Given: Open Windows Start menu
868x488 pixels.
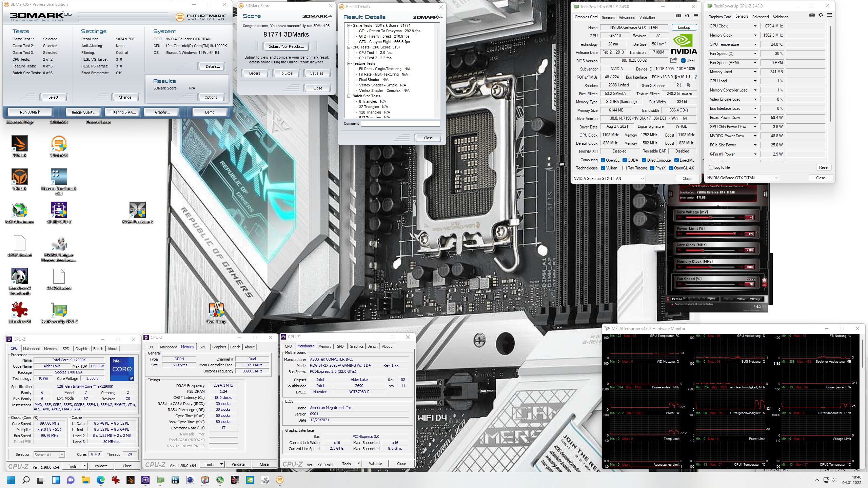Looking at the screenshot, I should (11, 480).
